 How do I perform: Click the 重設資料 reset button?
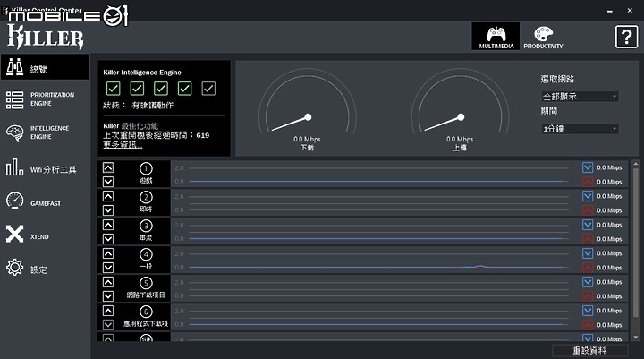click(589, 350)
